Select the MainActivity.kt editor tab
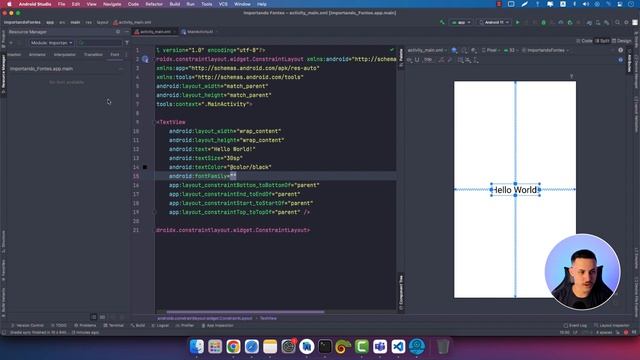 point(200,32)
